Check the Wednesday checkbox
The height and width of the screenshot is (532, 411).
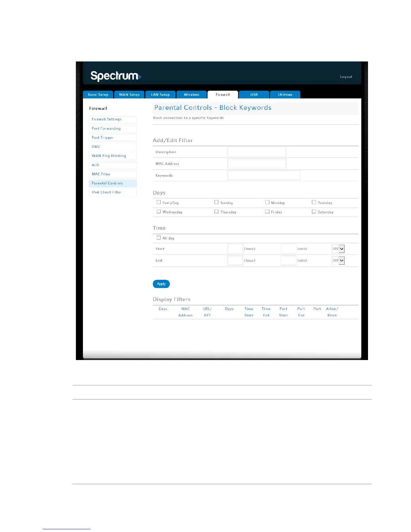(x=159, y=212)
